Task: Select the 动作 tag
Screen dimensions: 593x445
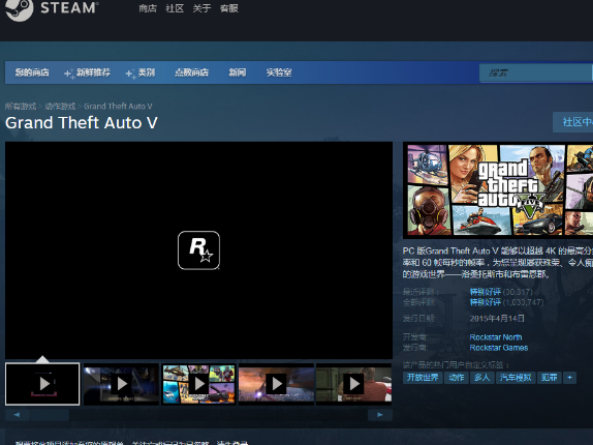Action: tap(456, 377)
